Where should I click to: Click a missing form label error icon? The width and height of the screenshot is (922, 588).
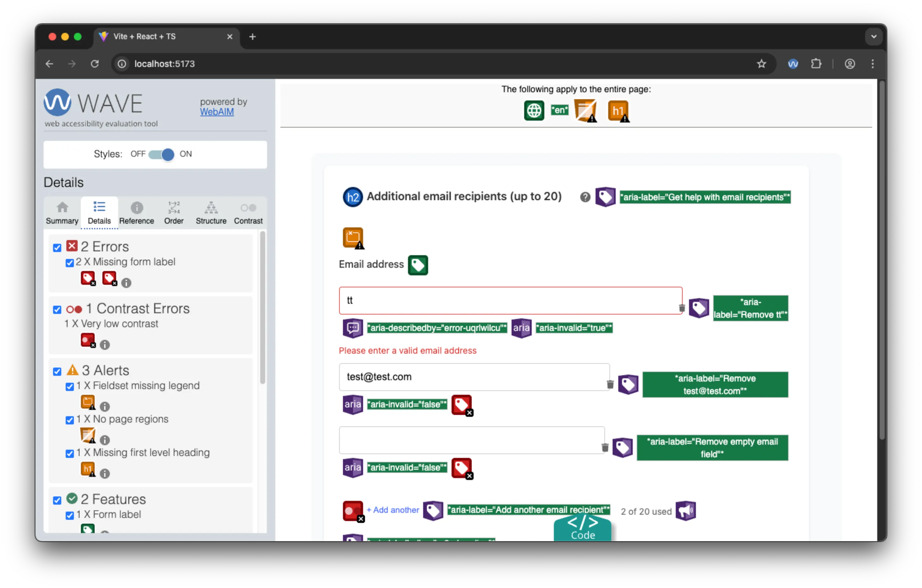pyautogui.click(x=88, y=278)
